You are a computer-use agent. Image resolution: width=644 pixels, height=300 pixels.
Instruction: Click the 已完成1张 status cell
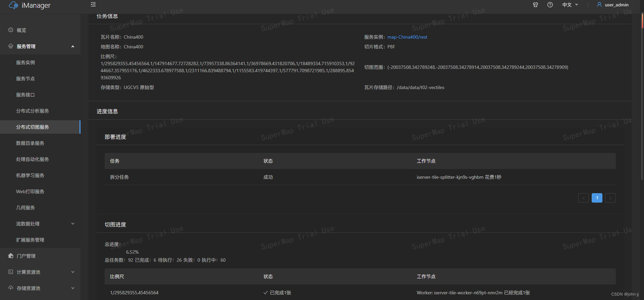click(277, 293)
